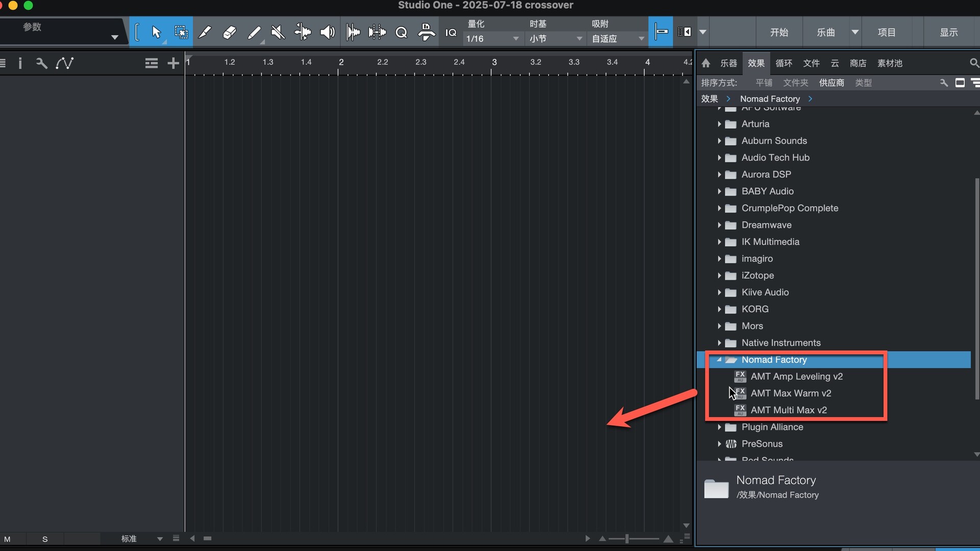Sort browser by 类型 type
The height and width of the screenshot is (551, 980).
(x=863, y=83)
